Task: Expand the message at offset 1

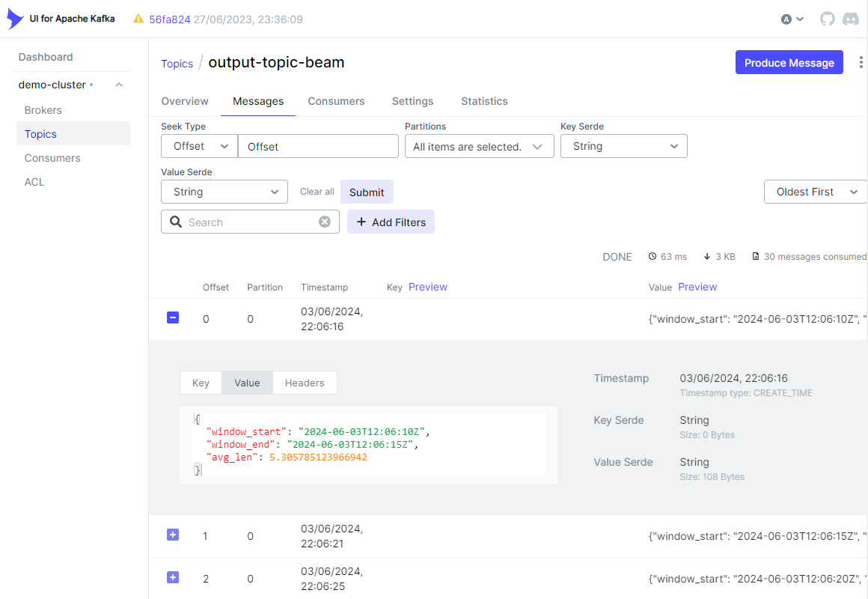Action: tap(173, 535)
